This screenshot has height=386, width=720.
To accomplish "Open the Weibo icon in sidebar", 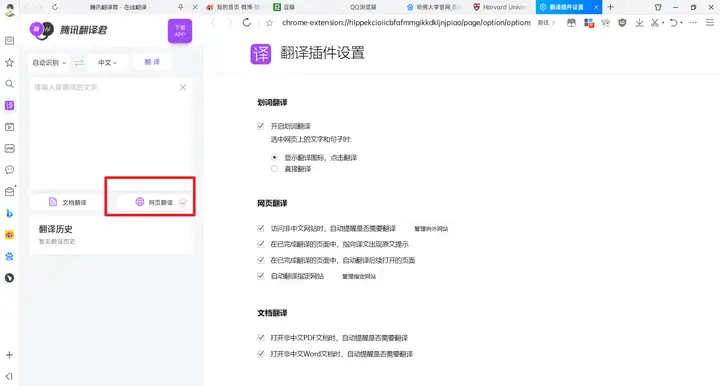I will tap(9, 235).
